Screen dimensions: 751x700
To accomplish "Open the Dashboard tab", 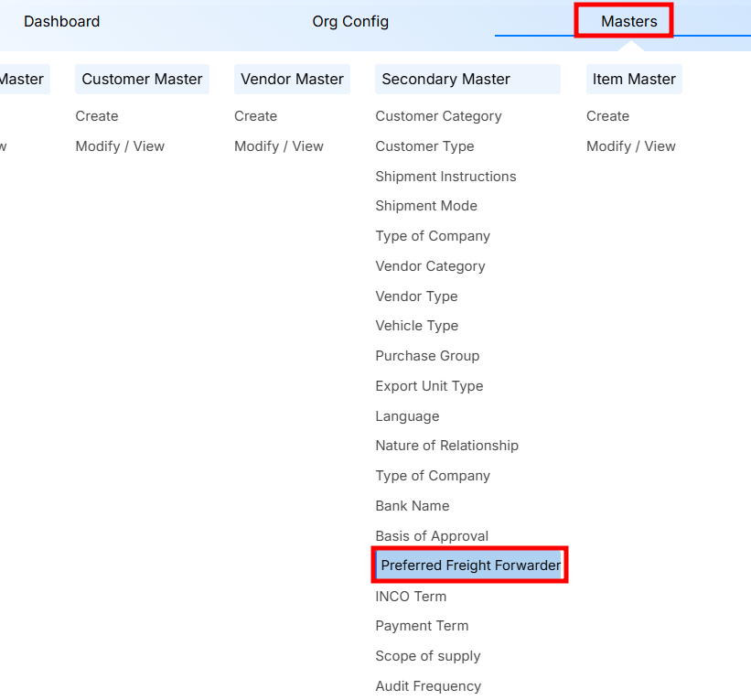I will [61, 21].
